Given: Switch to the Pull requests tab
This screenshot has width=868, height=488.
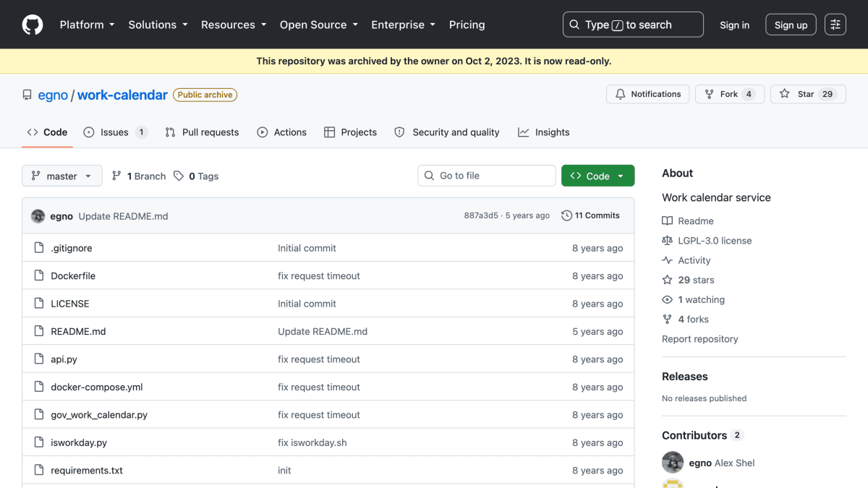Looking at the screenshot, I should pos(202,132).
